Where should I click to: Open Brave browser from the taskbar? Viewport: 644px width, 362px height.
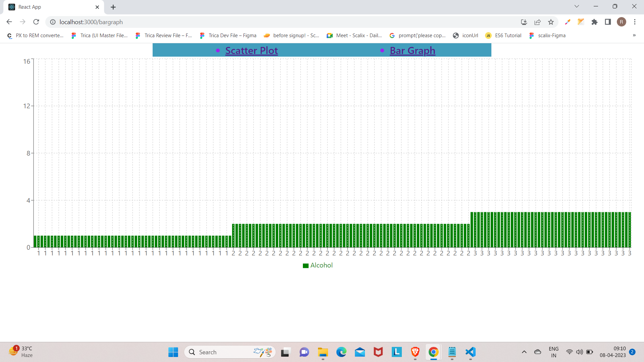(415, 352)
